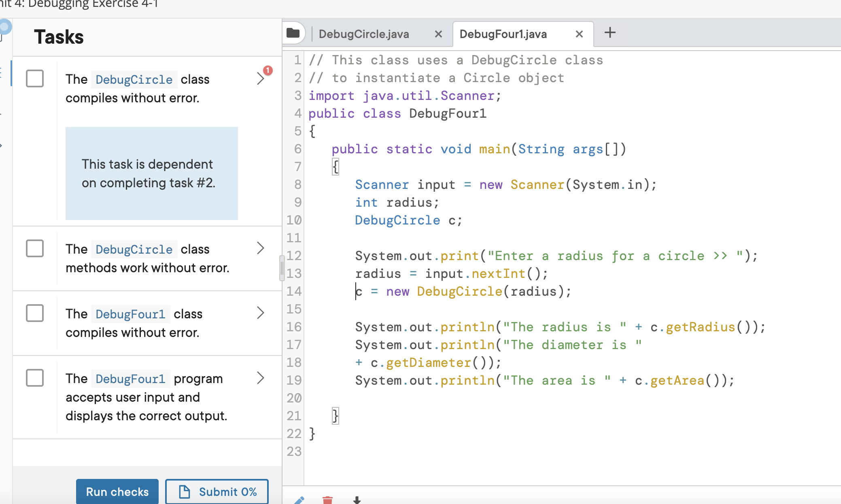Close the DebugCircle.java tab
The width and height of the screenshot is (841, 504).
[x=438, y=34]
